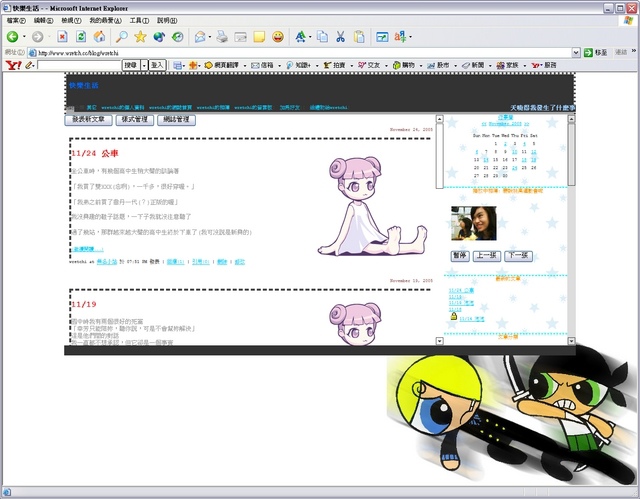Open the Mail icon dropdown arrow

pyautogui.click(x=210, y=37)
